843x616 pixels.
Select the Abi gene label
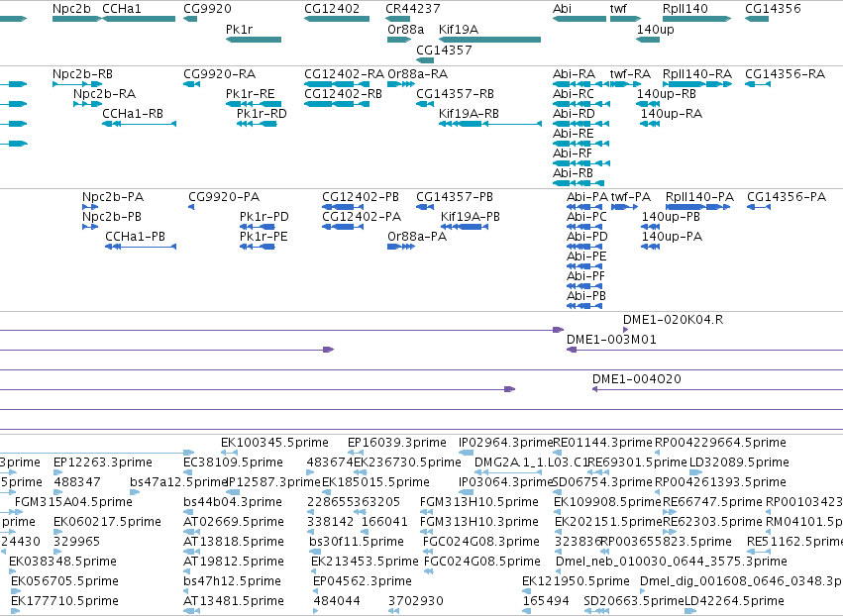[563, 9]
